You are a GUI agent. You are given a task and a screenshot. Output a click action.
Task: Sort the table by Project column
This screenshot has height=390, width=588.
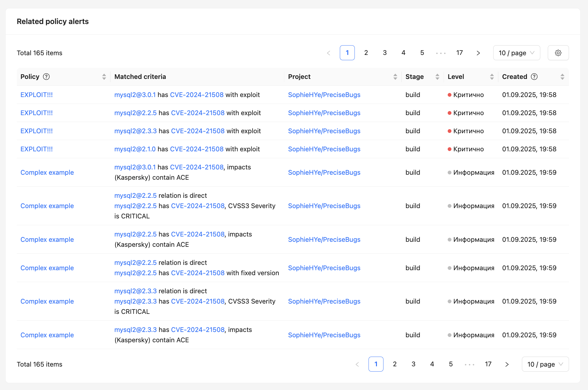coord(395,76)
